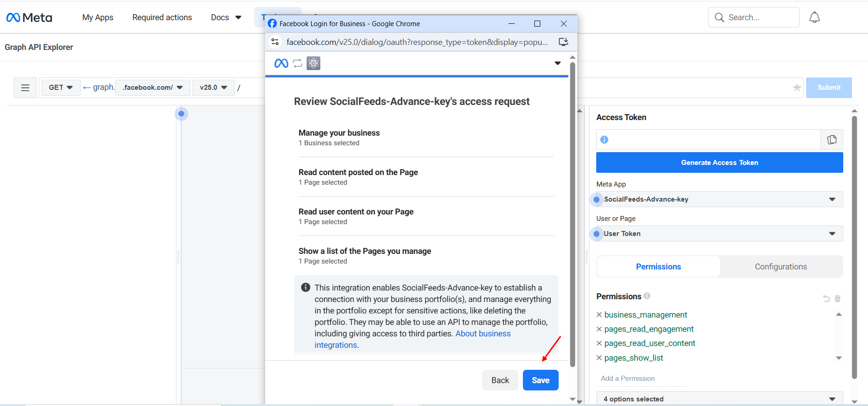The height and width of the screenshot is (406, 868).
Task: Open the About business integrations link
Action: (483, 334)
